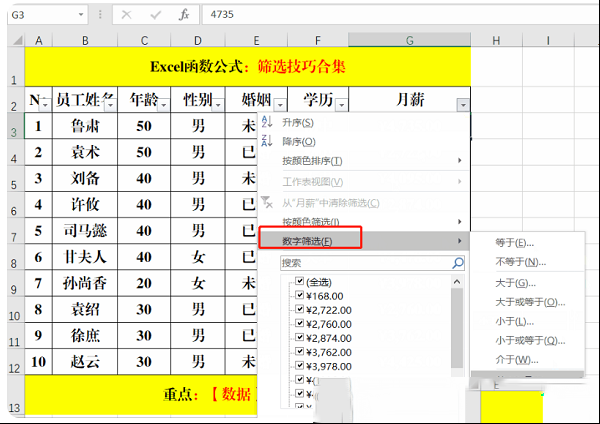Click the cancel X icon in formula bar
Screen dimensions: 600x424
click(126, 15)
